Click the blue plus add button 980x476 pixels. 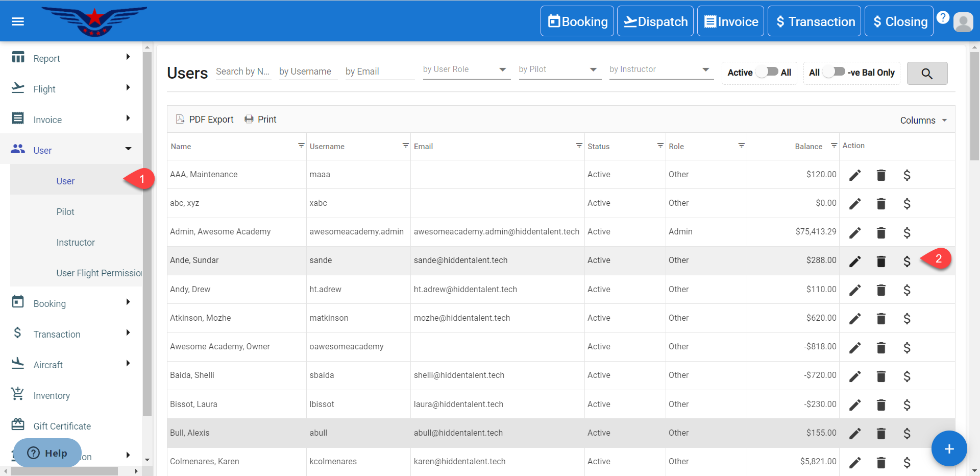[x=949, y=449]
